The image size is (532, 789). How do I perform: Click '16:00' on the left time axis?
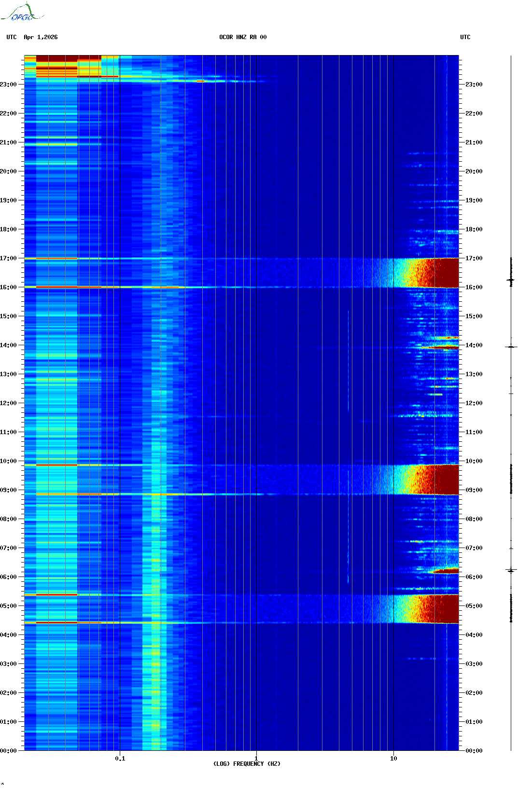click(8, 287)
